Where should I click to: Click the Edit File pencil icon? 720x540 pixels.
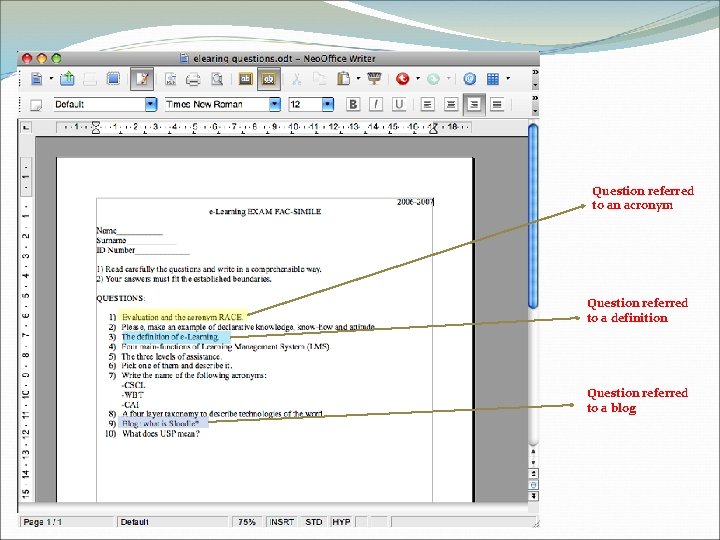coord(142,79)
